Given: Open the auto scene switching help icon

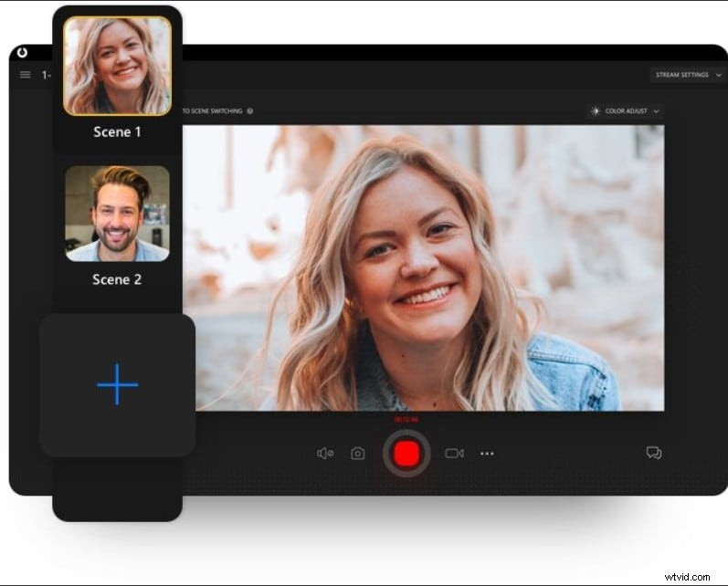Looking at the screenshot, I should (250, 110).
